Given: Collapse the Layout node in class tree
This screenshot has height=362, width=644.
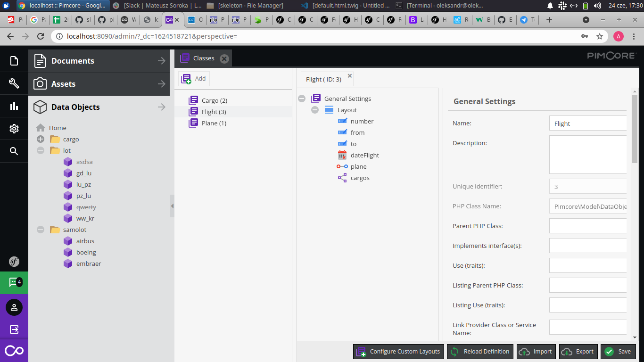Looking at the screenshot, I should (x=315, y=110).
